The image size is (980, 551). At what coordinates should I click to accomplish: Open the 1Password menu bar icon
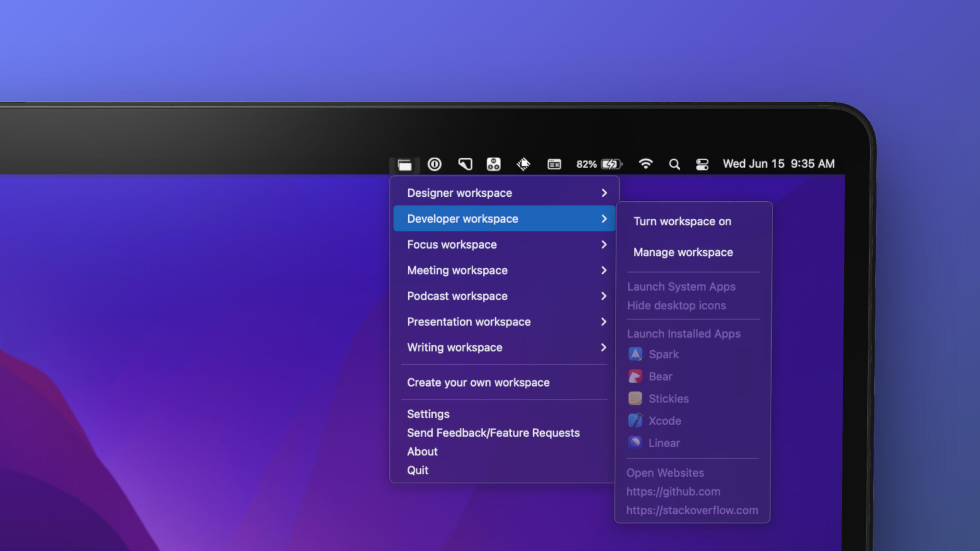[x=434, y=164]
